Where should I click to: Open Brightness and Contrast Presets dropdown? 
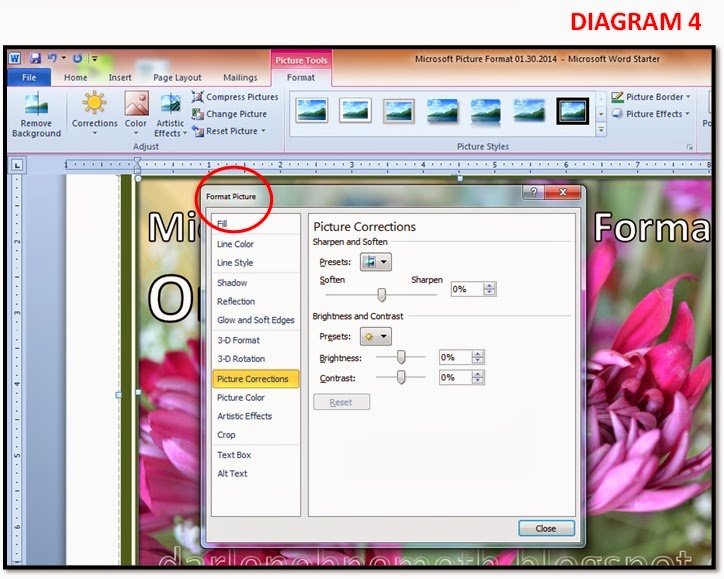point(376,337)
